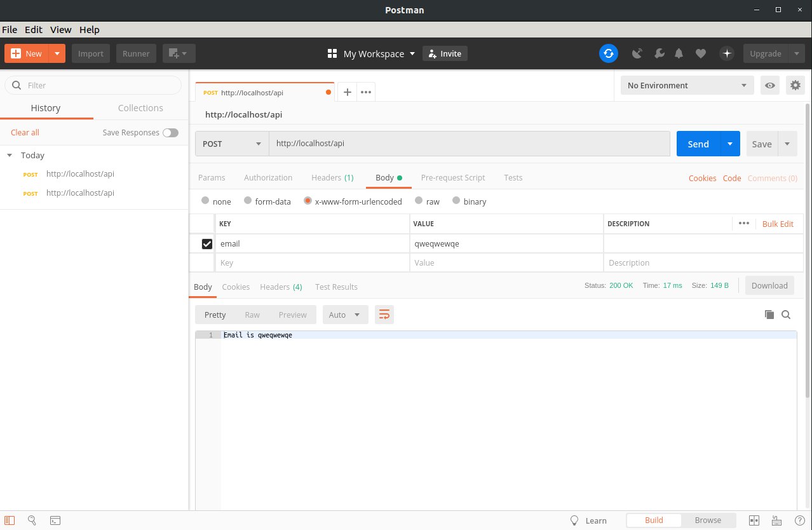Select form-data body type
Viewport: 812px width, 530px height.
[248, 200]
